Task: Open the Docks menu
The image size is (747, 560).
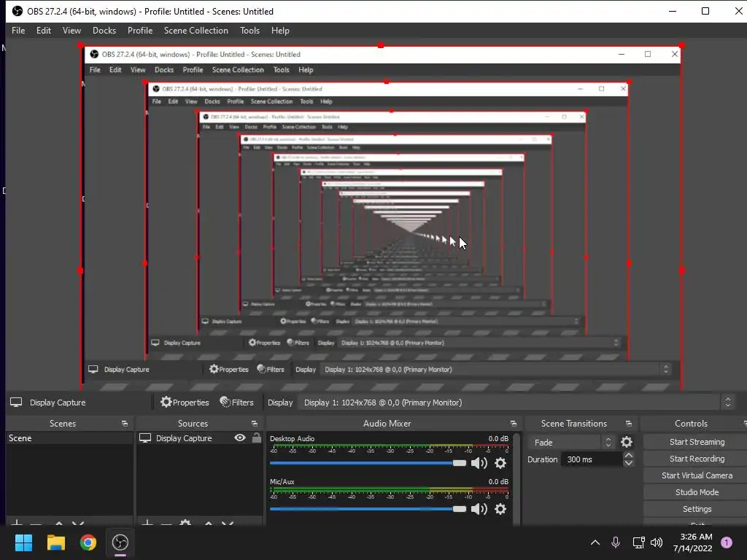Action: click(x=104, y=31)
